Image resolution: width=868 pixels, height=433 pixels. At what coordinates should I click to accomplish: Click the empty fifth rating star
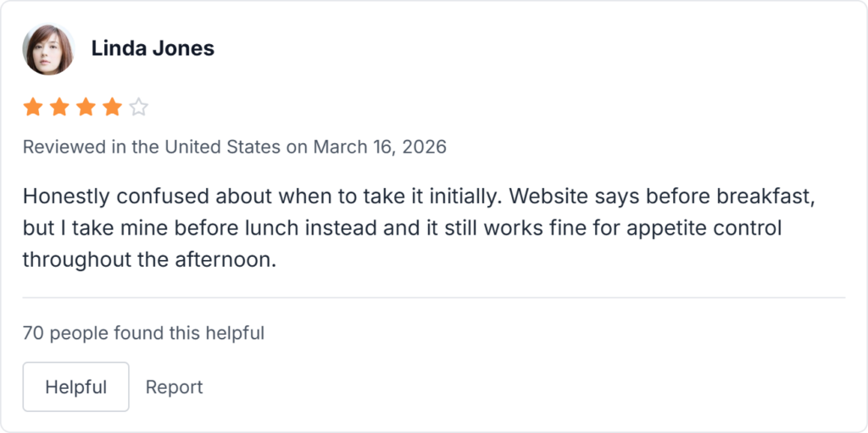click(x=139, y=108)
